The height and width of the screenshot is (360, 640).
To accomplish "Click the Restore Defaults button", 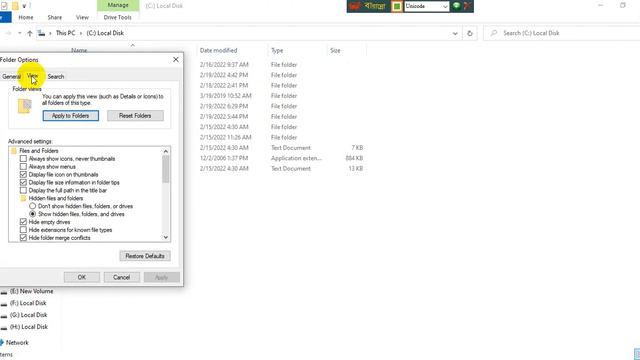I will tap(145, 256).
